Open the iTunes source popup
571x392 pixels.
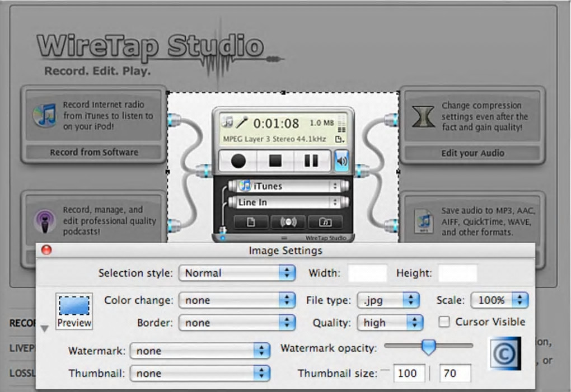(288, 186)
